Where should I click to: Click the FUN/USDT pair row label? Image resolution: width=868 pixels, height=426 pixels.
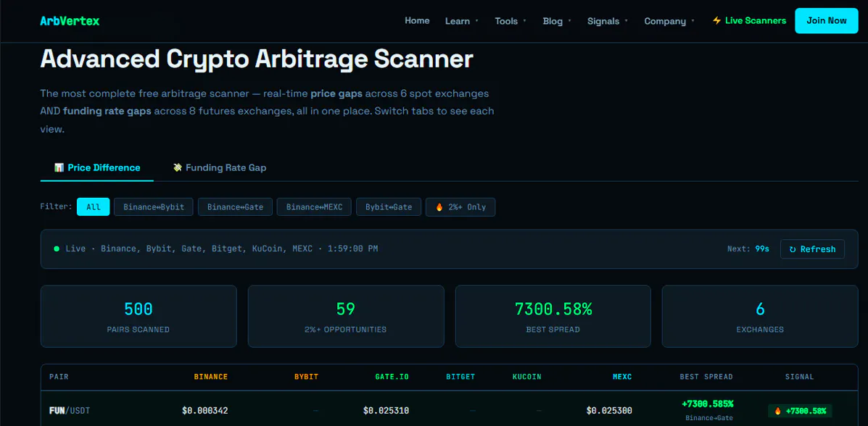click(70, 411)
